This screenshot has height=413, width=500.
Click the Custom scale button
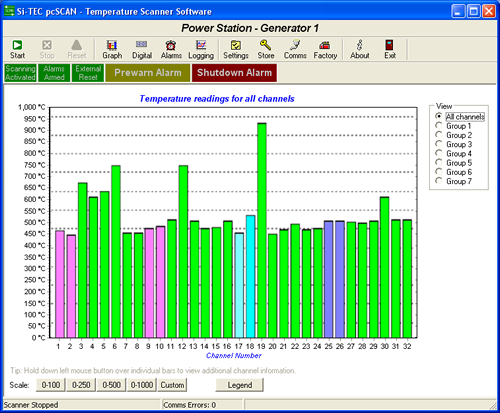pyautogui.click(x=172, y=385)
